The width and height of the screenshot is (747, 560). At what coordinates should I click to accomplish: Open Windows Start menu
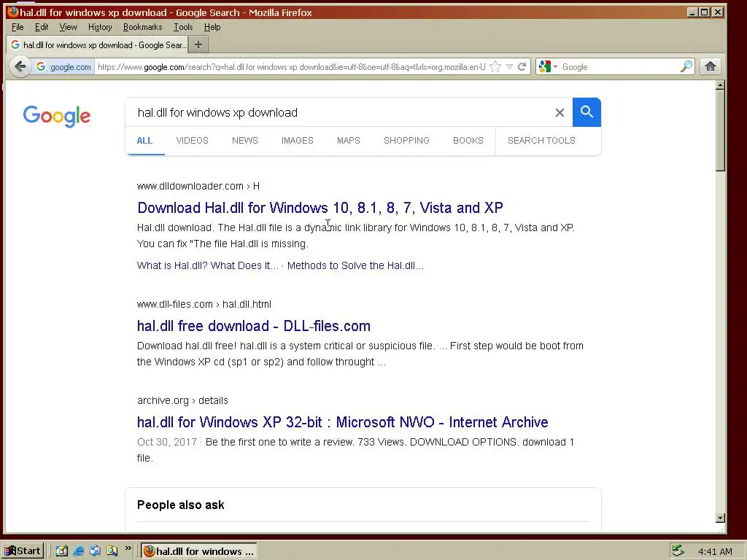tap(23, 551)
